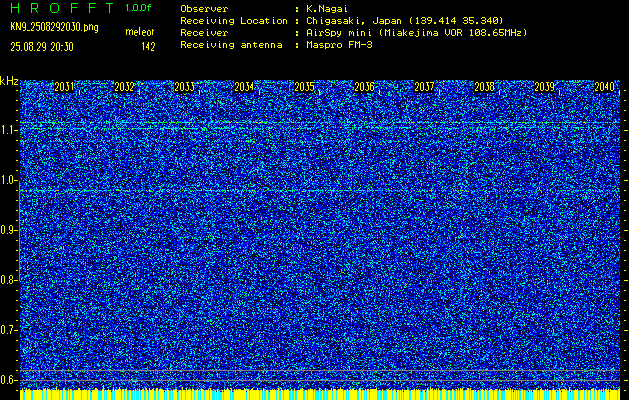Click the 2039 time marker

point(544,87)
